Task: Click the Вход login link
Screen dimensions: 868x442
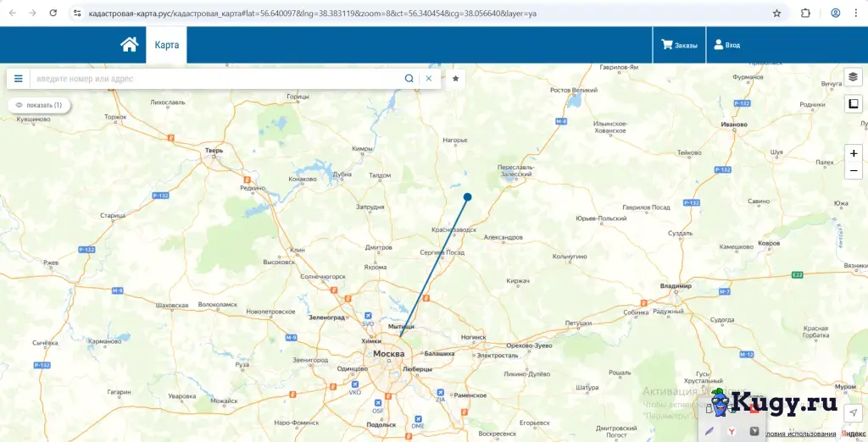Action: 726,46
